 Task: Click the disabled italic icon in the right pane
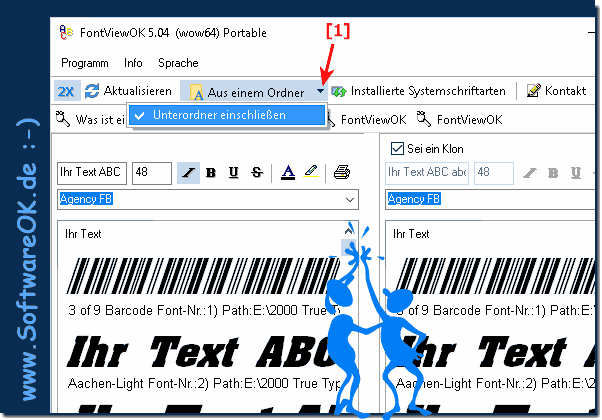[x=530, y=173]
